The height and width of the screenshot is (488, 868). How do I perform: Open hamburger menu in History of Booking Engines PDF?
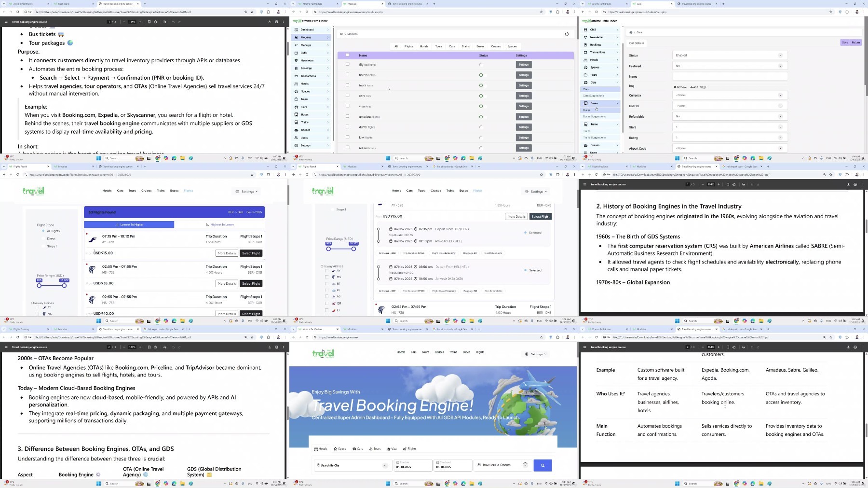(584, 184)
